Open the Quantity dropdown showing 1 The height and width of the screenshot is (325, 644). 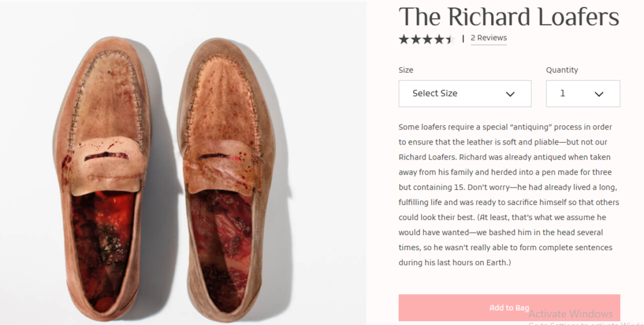(x=582, y=94)
